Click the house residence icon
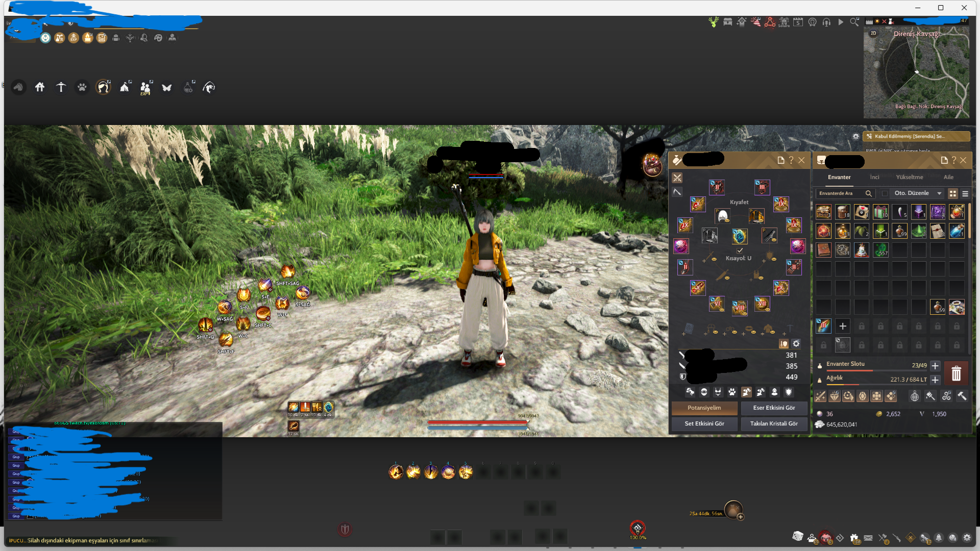 [x=40, y=87]
